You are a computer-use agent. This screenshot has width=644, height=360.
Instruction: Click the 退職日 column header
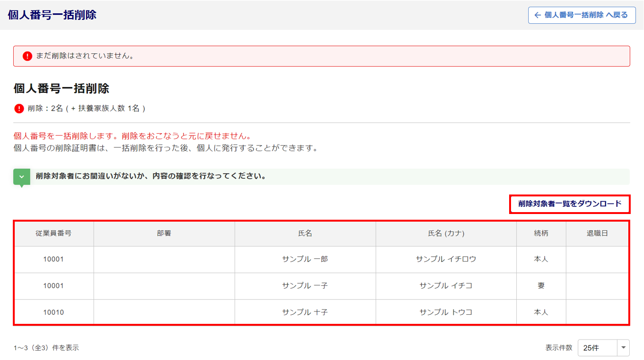tap(597, 234)
